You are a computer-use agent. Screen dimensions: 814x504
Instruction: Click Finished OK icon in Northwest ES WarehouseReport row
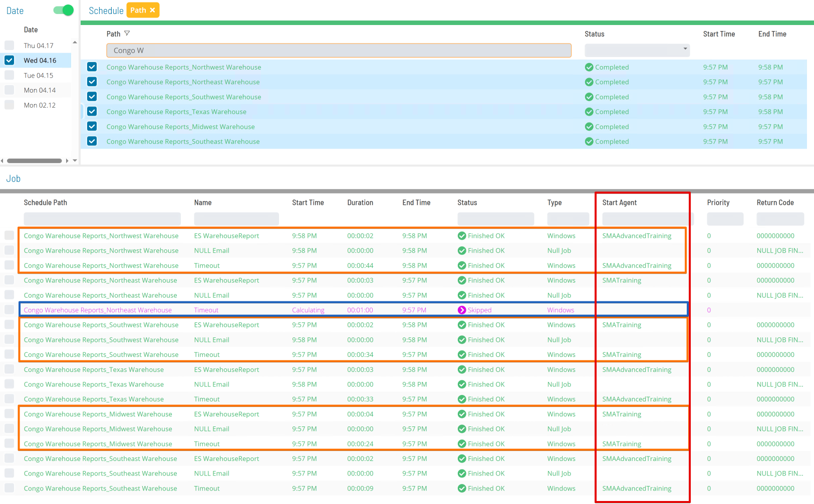462,236
